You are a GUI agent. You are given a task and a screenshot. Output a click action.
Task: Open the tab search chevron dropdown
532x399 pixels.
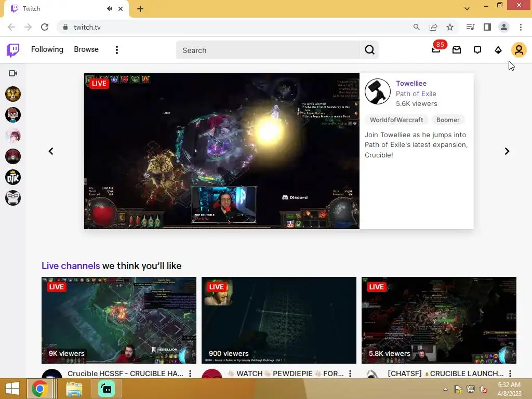(467, 9)
